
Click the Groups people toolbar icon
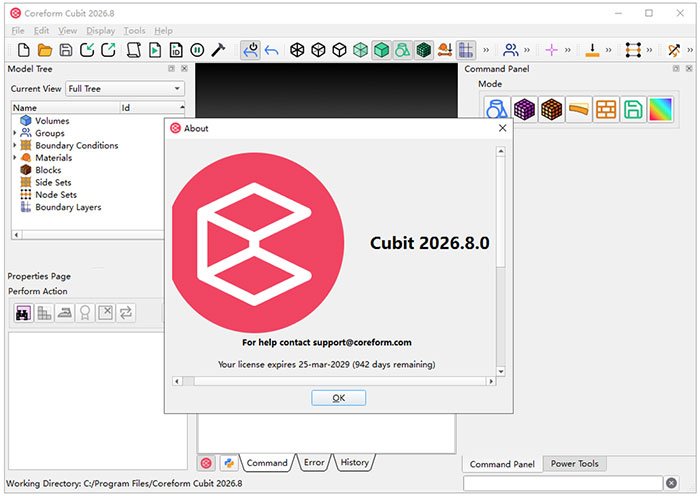tap(510, 50)
